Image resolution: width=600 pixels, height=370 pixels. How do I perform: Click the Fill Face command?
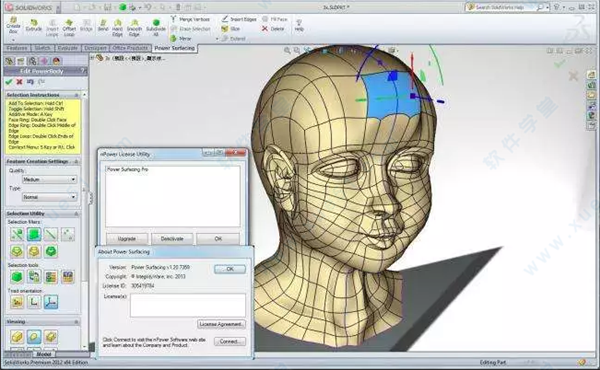pos(275,19)
